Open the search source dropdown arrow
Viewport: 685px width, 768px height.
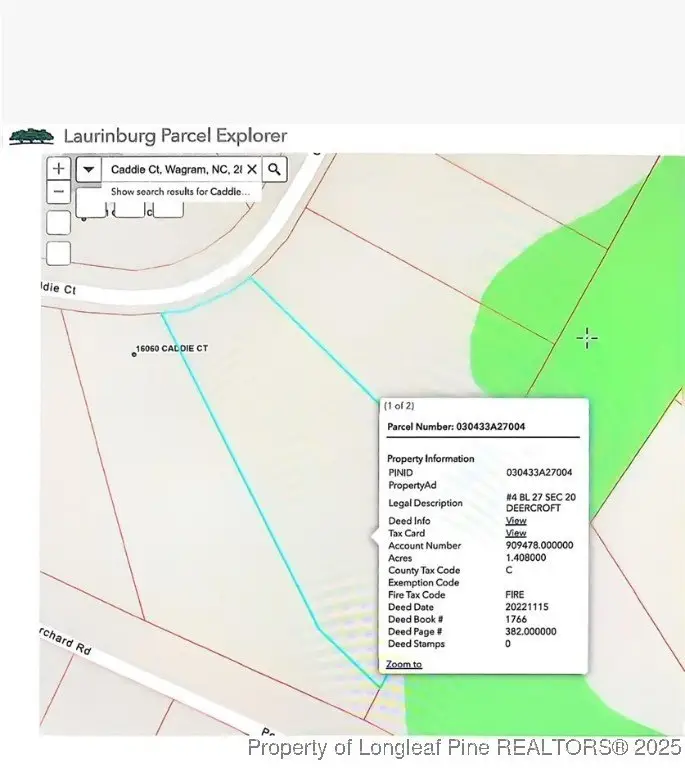(x=89, y=169)
